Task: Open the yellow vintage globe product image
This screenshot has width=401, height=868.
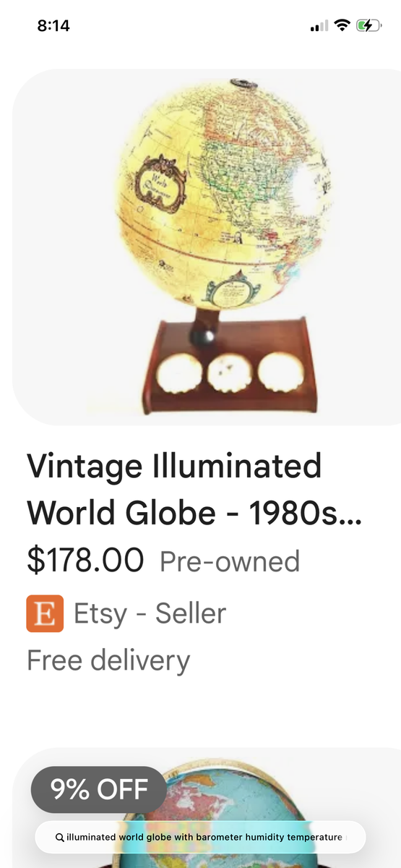Action: pyautogui.click(x=217, y=247)
